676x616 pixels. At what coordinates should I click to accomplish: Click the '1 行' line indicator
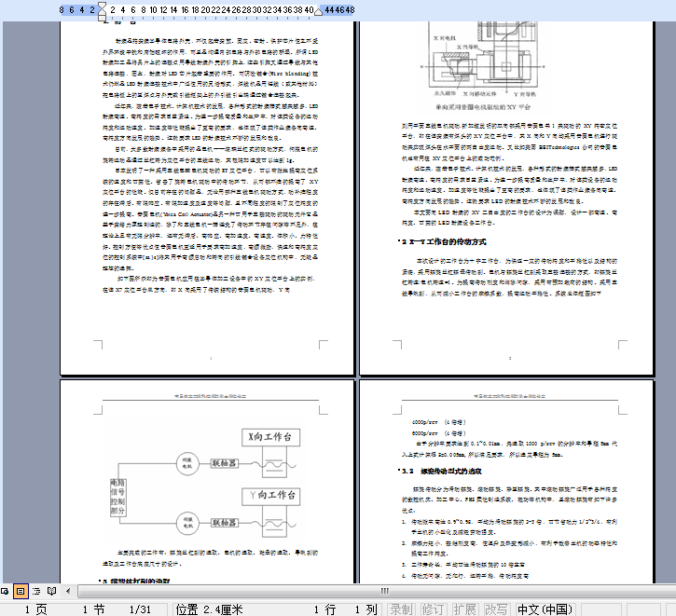click(x=324, y=609)
